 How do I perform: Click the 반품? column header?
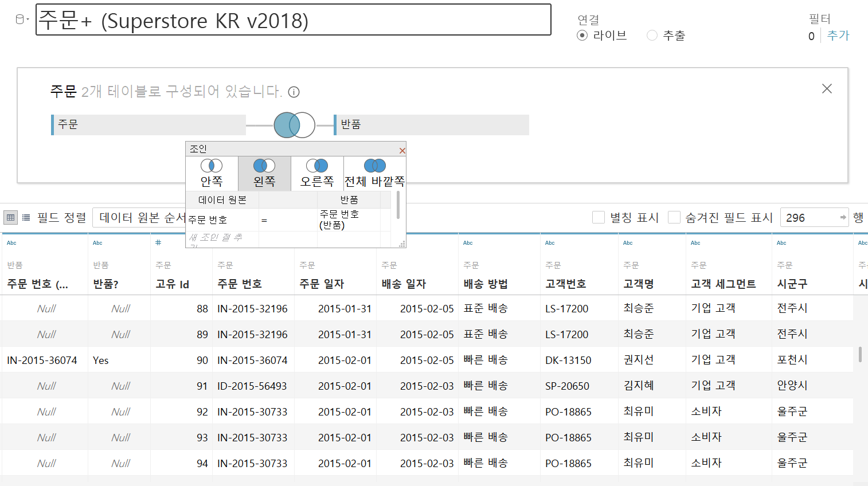pos(106,284)
